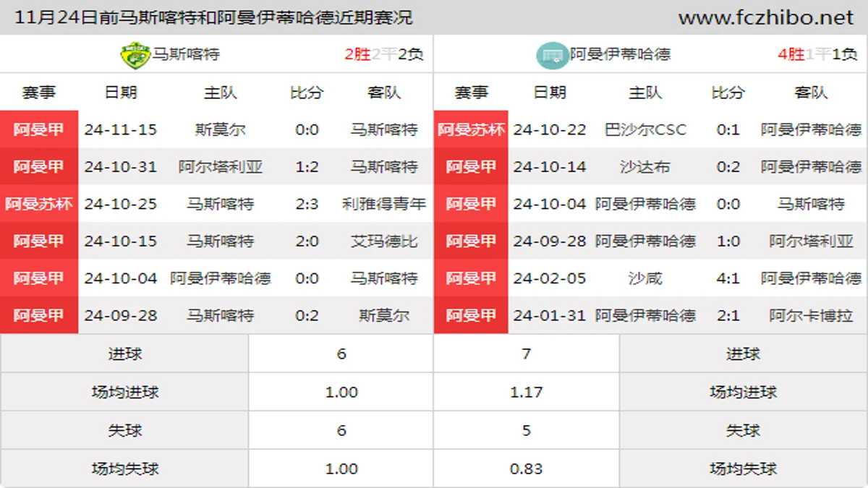Screen dimensions: 868x488
Task: Select the 马斯喀特 team name beside its logo
Action: [186, 54]
